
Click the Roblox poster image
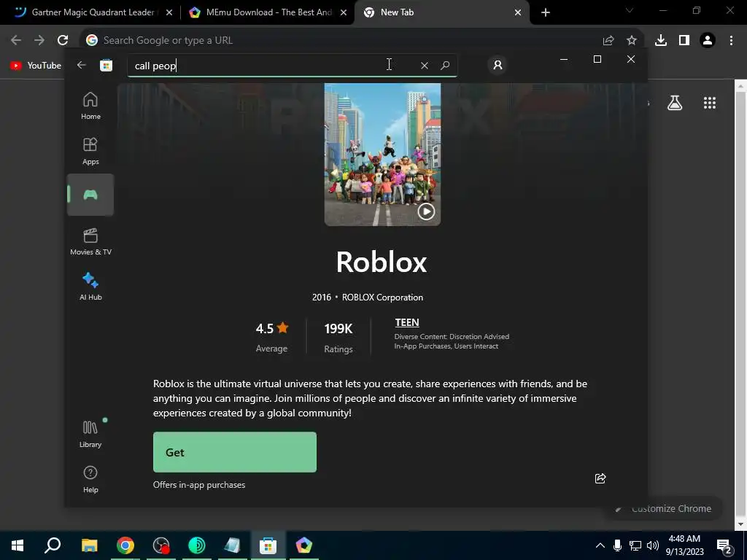[x=382, y=155]
